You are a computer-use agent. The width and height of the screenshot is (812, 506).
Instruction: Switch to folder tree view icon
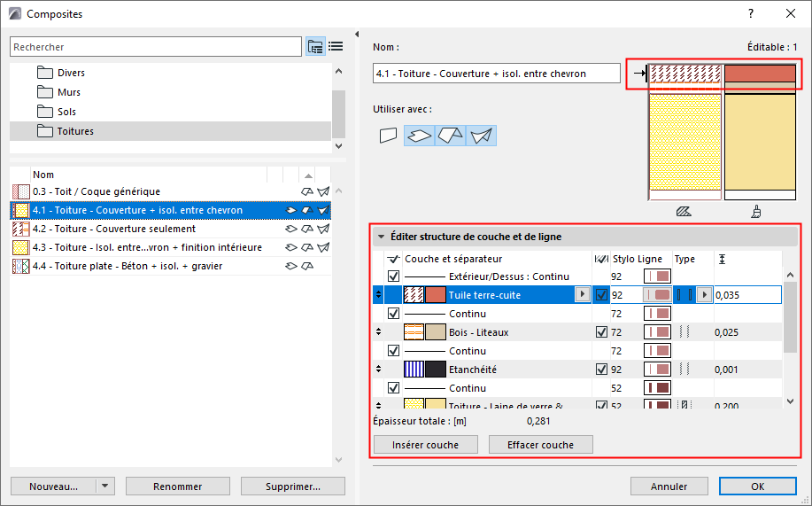[315, 47]
